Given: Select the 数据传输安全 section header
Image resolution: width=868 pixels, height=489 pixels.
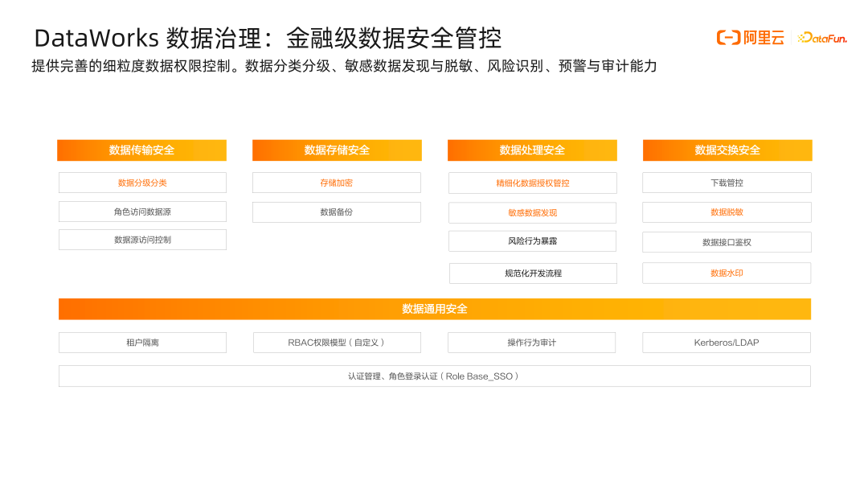Looking at the screenshot, I should pos(141,150).
